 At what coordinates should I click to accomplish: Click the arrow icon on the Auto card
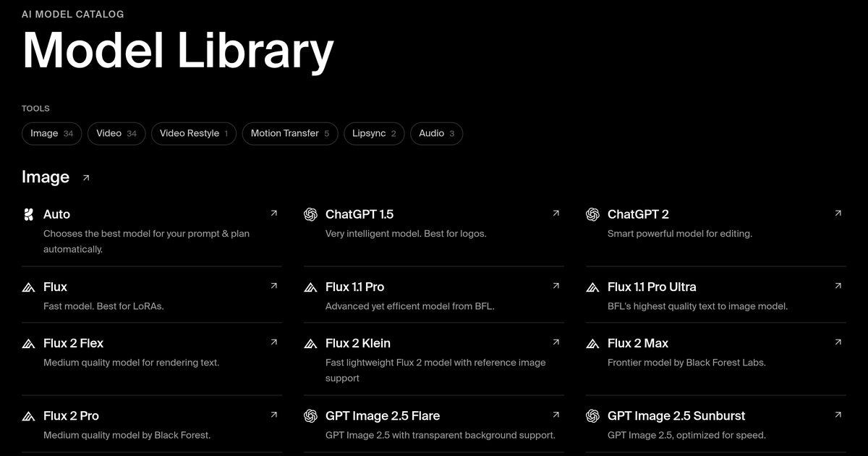273,214
